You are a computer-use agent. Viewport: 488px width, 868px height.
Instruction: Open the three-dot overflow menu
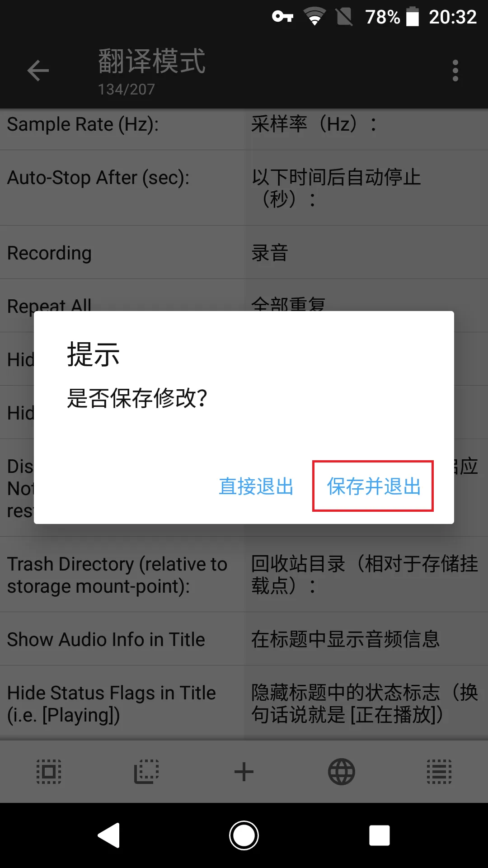point(455,71)
